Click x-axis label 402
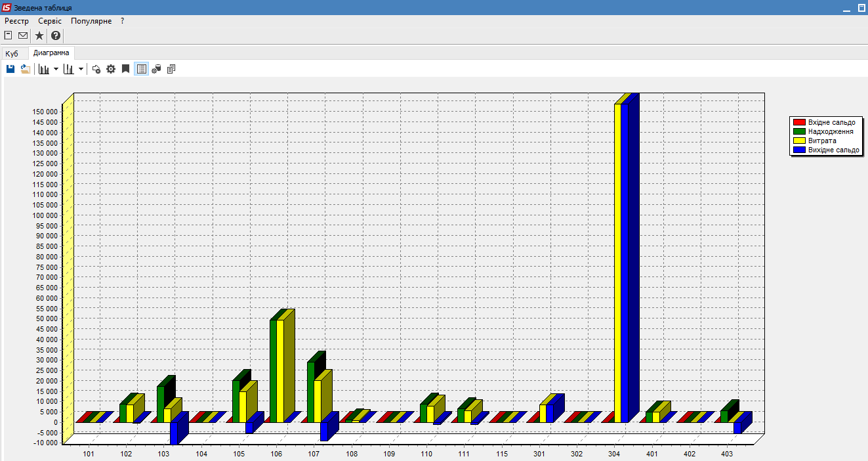The image size is (868, 461). 690,454
